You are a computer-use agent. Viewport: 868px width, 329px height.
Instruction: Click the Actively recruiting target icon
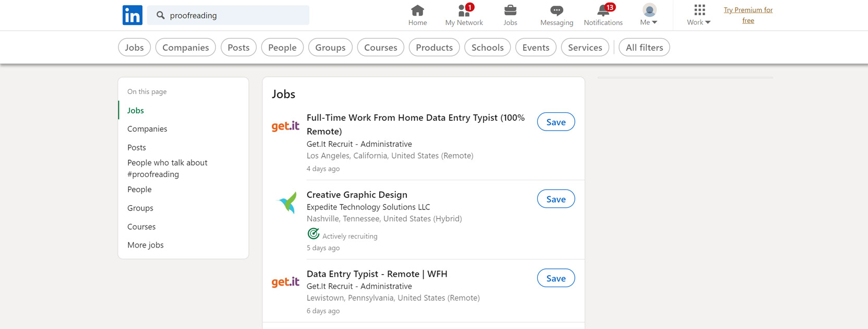click(313, 233)
